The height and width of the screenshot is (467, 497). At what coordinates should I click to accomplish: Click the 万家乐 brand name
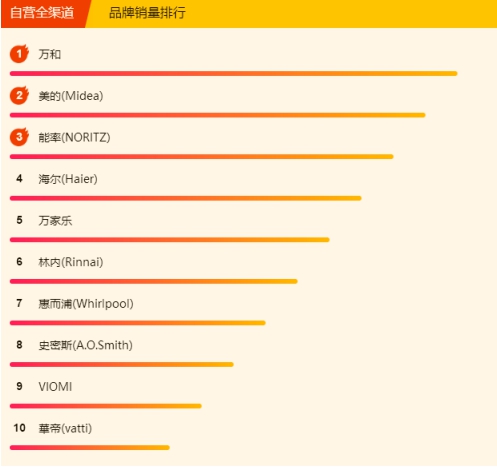[55, 221]
